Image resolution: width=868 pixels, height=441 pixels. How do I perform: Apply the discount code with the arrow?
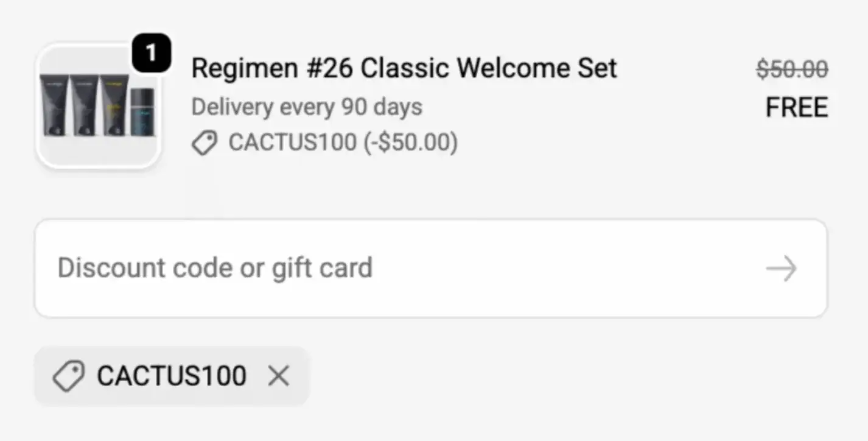782,269
